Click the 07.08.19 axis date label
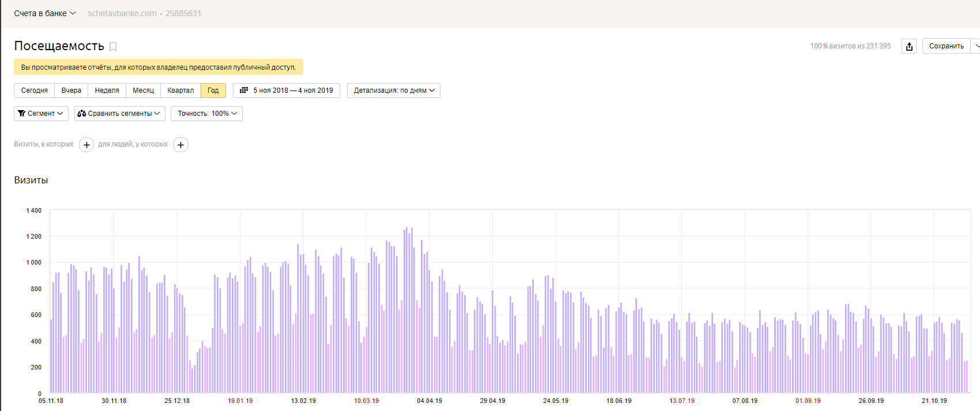The image size is (980, 411). click(745, 401)
